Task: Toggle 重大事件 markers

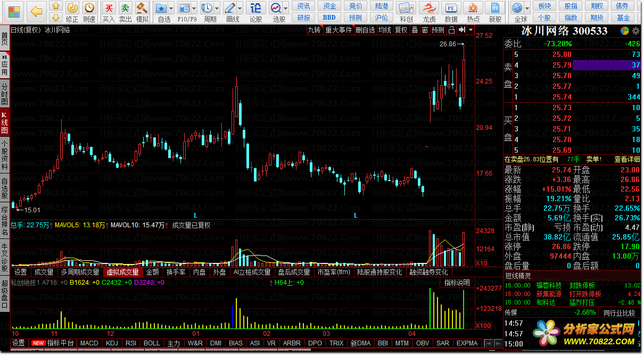Action: pos(339,30)
